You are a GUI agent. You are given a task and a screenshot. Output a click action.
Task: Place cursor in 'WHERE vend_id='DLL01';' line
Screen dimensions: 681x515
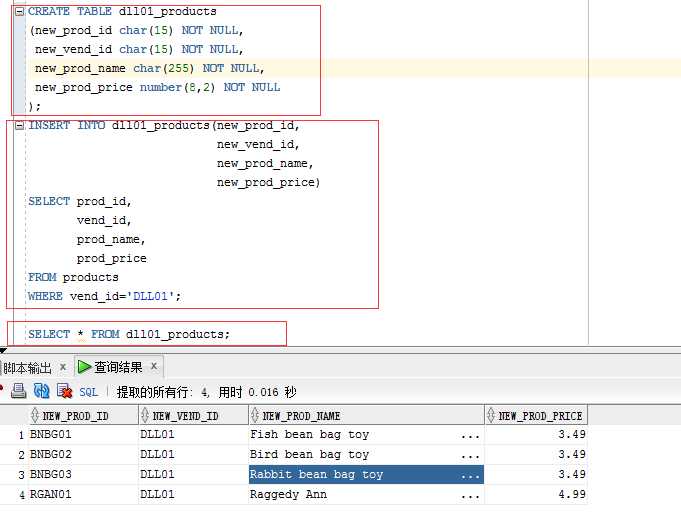(104, 296)
